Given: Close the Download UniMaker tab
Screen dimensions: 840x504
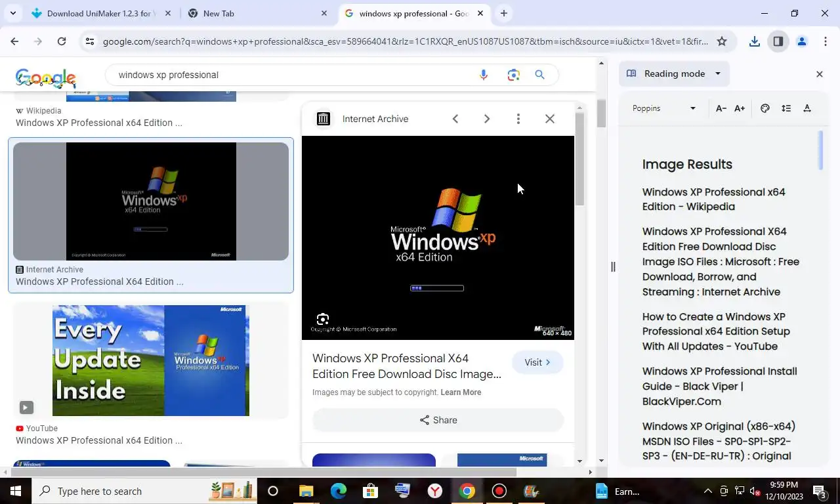Looking at the screenshot, I should pyautogui.click(x=167, y=13).
